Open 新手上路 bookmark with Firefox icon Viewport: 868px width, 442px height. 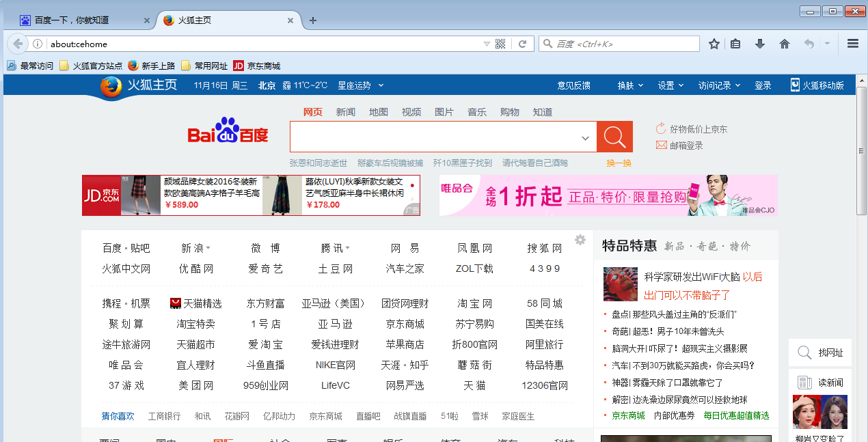152,66
